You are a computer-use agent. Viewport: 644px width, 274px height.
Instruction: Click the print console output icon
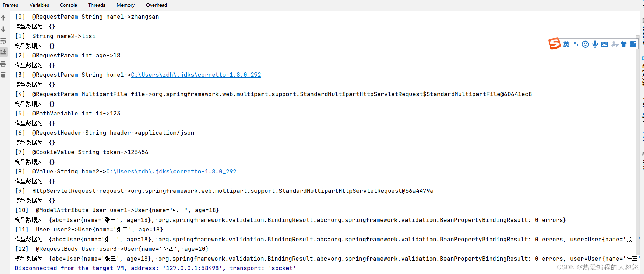pos(4,64)
